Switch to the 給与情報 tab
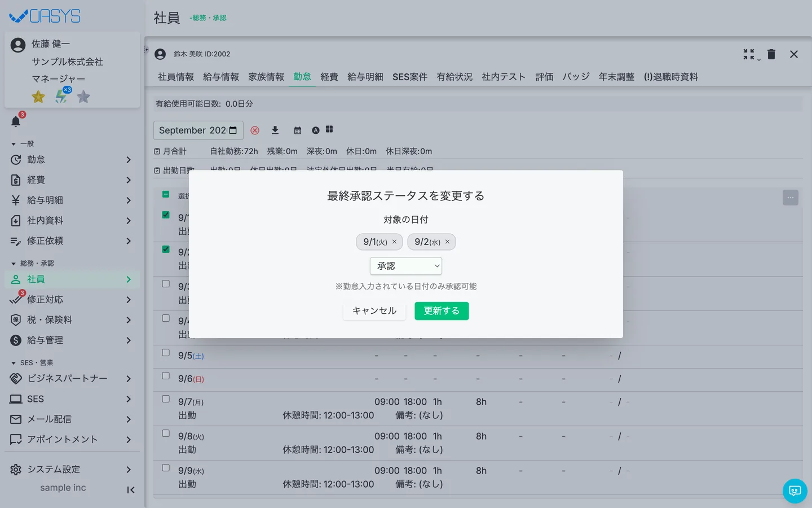This screenshot has width=812, height=508. [x=221, y=77]
